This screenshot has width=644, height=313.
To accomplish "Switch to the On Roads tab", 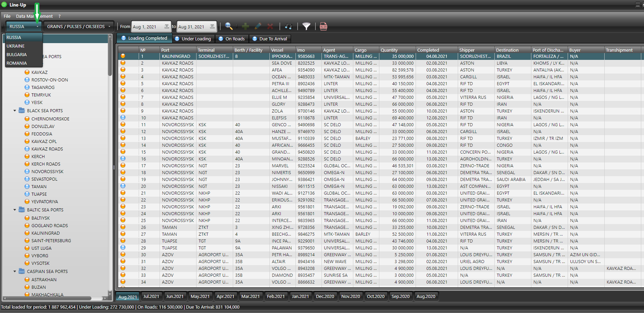I will pyautogui.click(x=232, y=39).
